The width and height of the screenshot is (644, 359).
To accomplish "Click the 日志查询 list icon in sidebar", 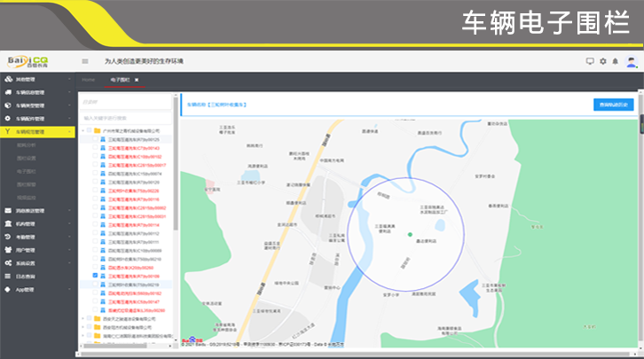I will [8, 276].
